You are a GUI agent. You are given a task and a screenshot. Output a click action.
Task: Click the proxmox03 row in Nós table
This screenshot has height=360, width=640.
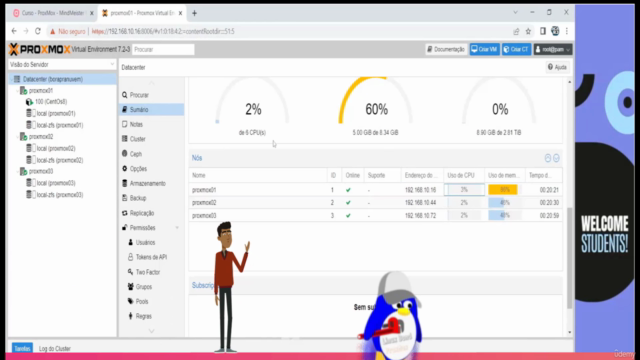pyautogui.click(x=376, y=216)
